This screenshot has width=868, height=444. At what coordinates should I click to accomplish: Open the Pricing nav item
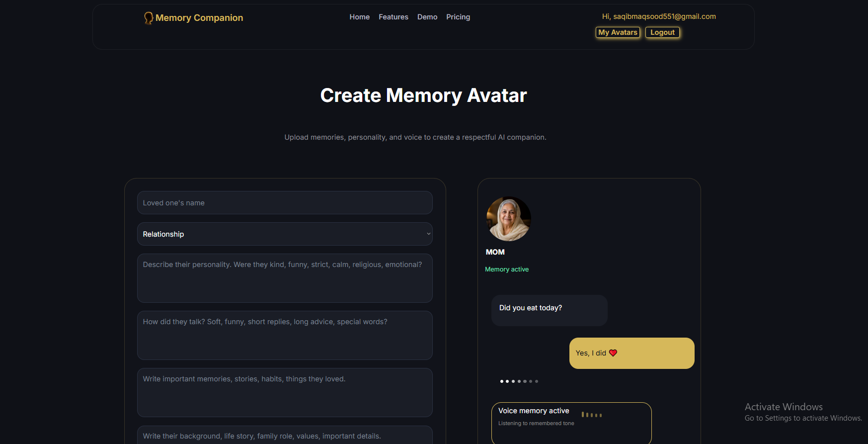(x=458, y=17)
